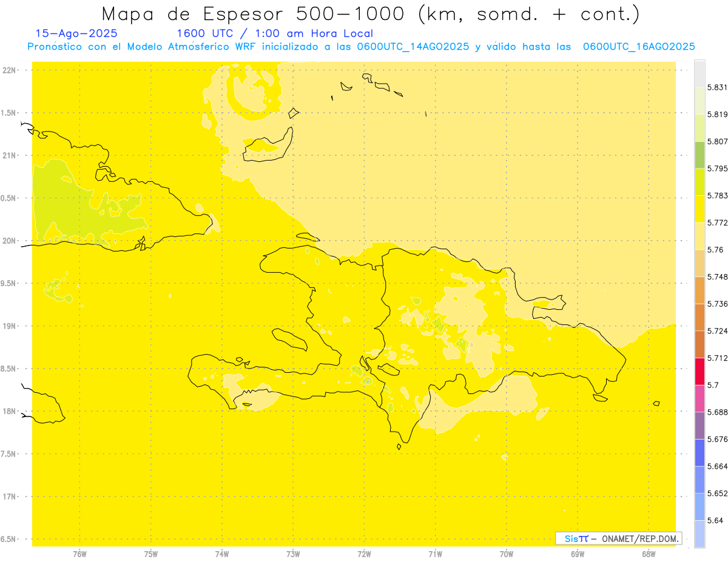
Task: Click the "1600 UTC / 1:00 am Hora Local" text
Action: coord(275,34)
